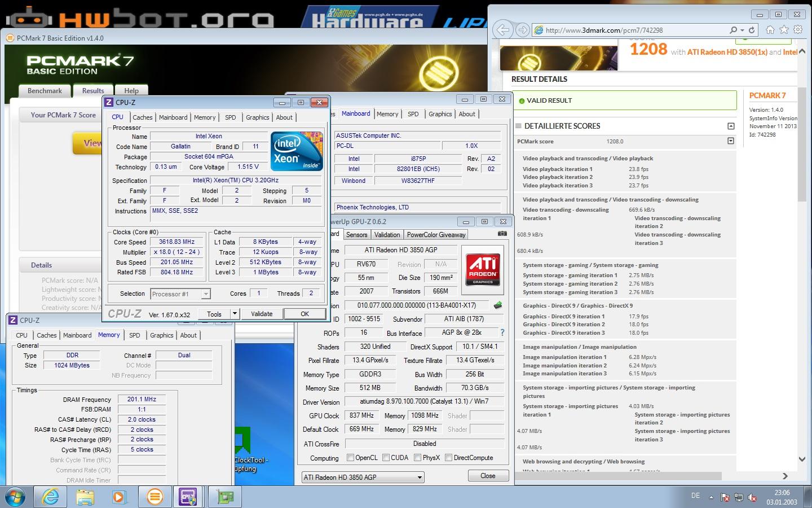Screen dimensions: 812x508
Task: Switch to the CPU-Z taskbar icon
Action: (188, 497)
